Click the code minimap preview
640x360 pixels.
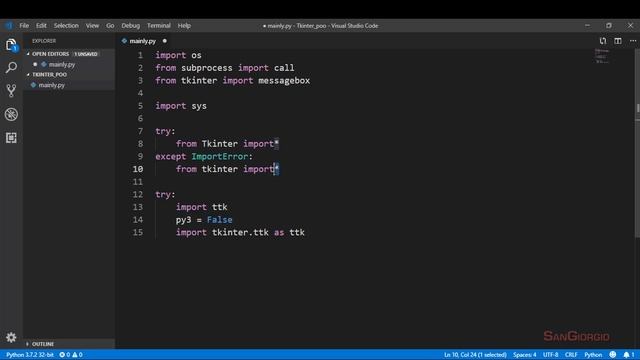pos(602,56)
